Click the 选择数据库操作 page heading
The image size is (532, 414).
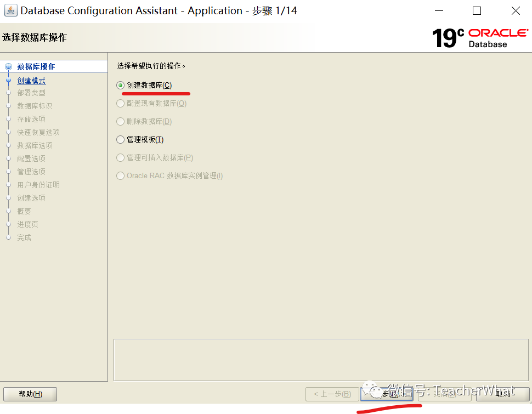coord(35,37)
